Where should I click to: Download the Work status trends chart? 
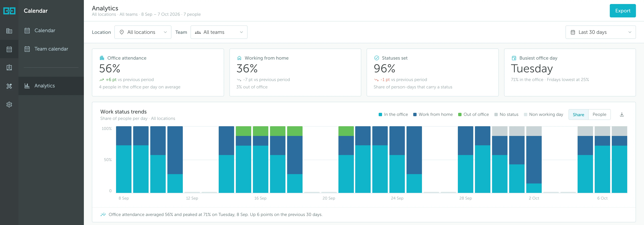coord(622,115)
